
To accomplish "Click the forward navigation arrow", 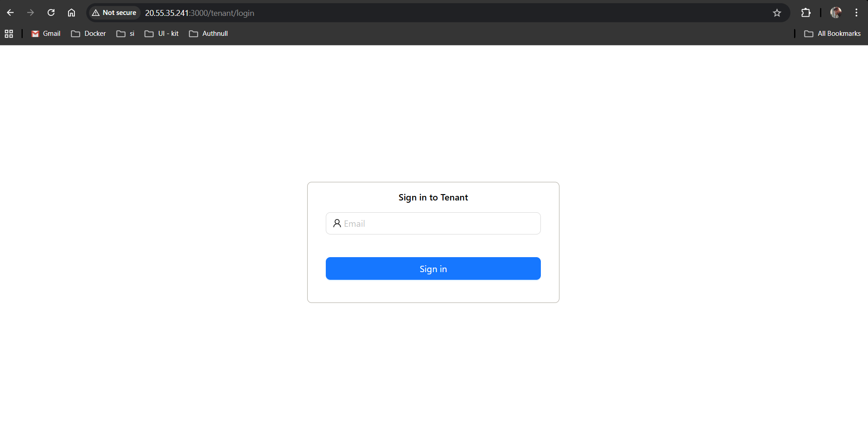I will click(x=30, y=12).
